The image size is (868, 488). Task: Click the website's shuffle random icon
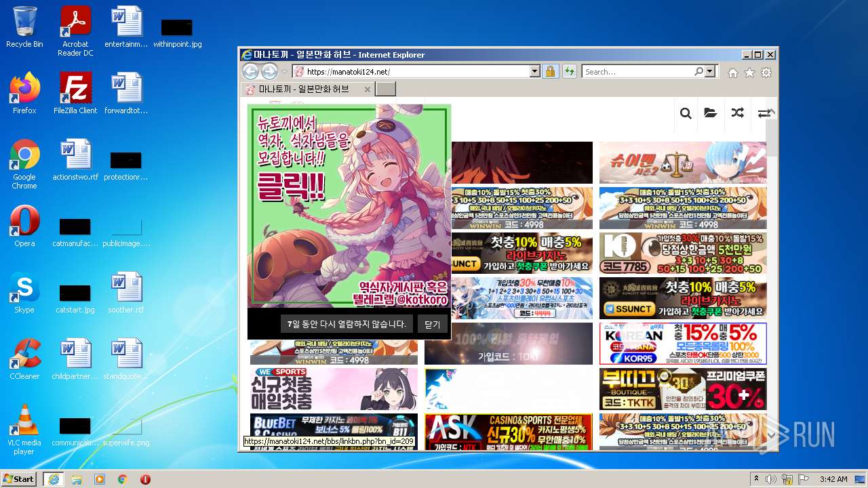click(x=737, y=113)
